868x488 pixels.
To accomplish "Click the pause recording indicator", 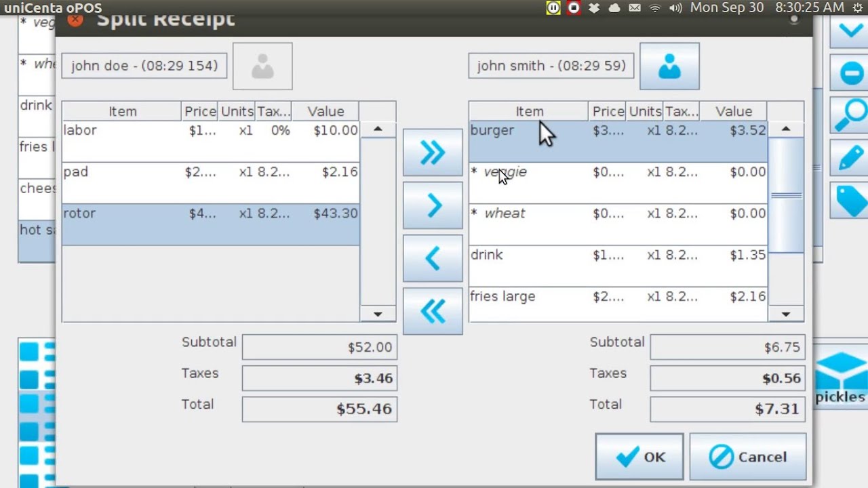I will tap(553, 8).
